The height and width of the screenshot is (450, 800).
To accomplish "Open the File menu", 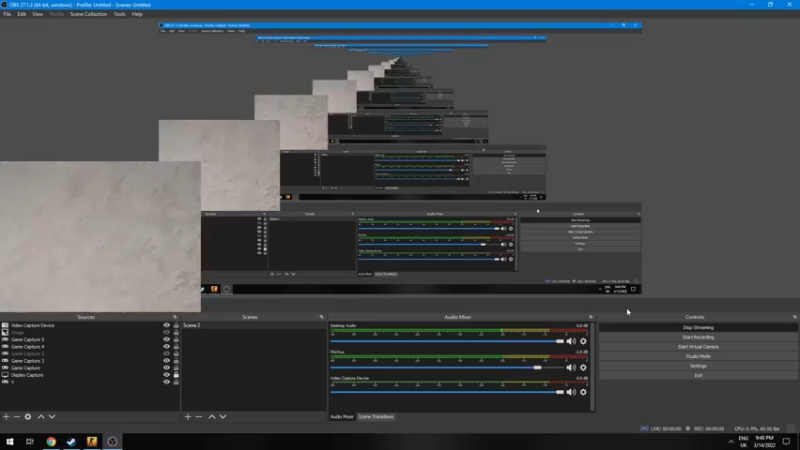I will (7, 14).
